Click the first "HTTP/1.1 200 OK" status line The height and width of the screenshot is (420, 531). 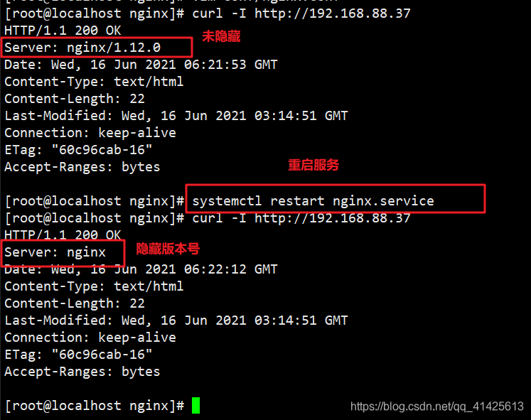pos(63,31)
